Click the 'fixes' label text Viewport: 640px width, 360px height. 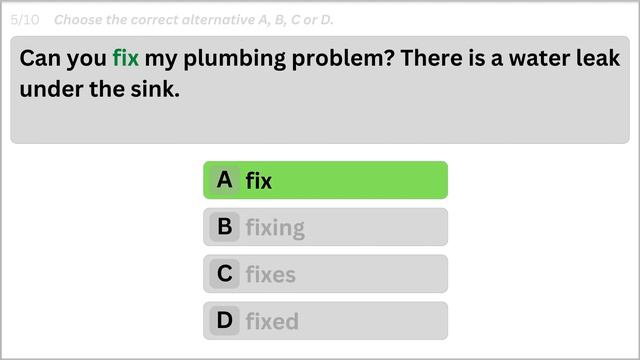(x=271, y=274)
